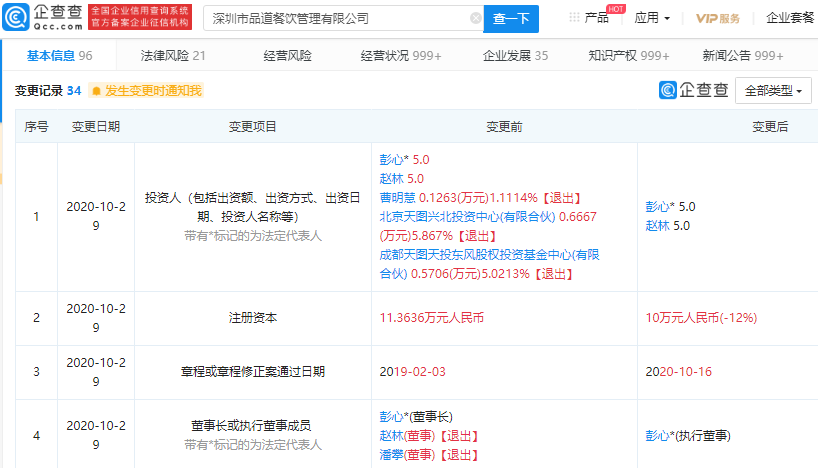Open 彭心(董事长) link in row 4
The image size is (818, 468).
click(416, 416)
